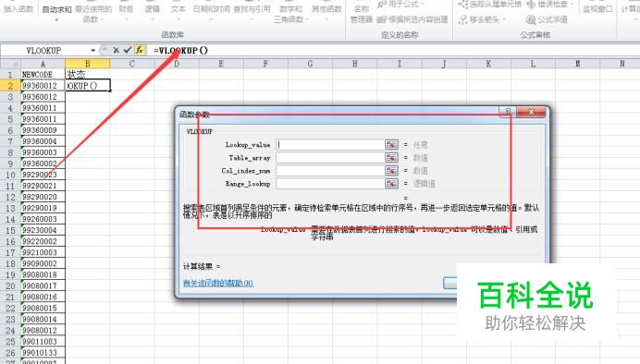
Task: Select row 2 header
Action: 10,86
